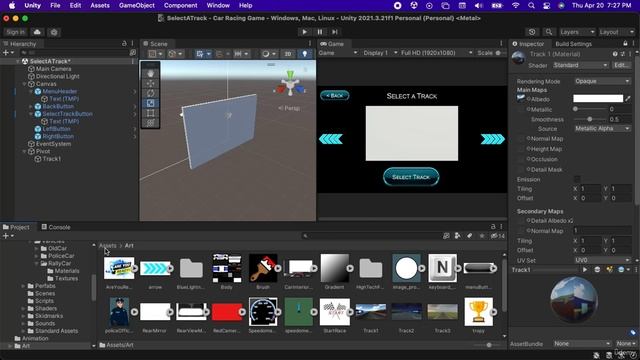Toggle the Inspector lock icon
The width and height of the screenshot is (640, 360).
[x=625, y=43]
